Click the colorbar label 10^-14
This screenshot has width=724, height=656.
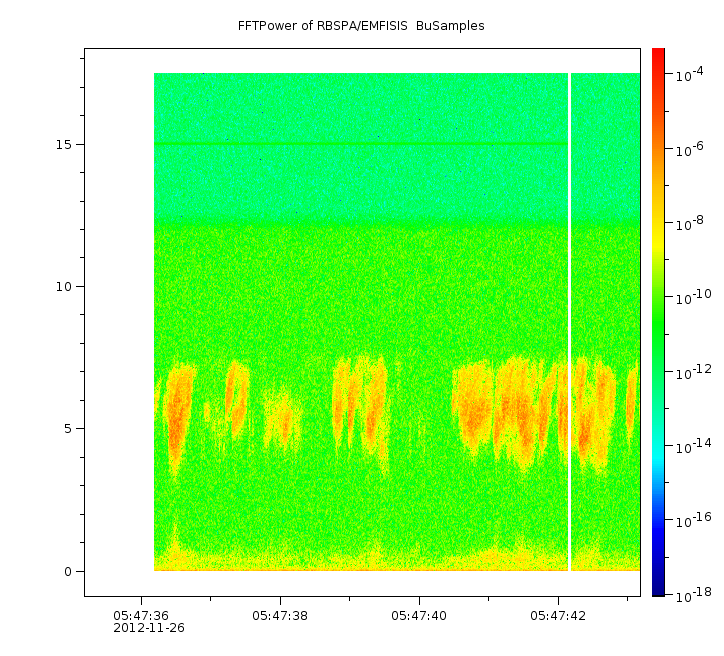[x=694, y=445]
